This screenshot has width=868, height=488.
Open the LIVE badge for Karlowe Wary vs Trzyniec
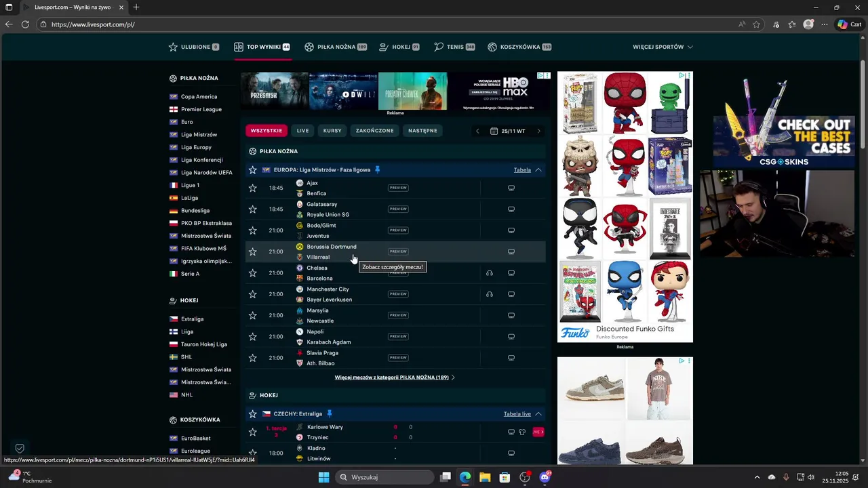[x=538, y=432]
